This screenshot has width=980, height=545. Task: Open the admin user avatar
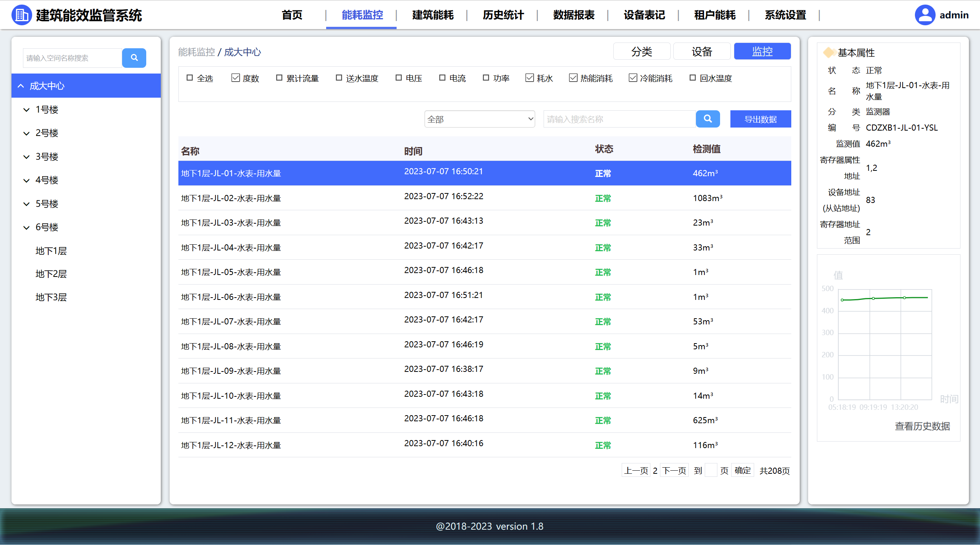coord(925,15)
